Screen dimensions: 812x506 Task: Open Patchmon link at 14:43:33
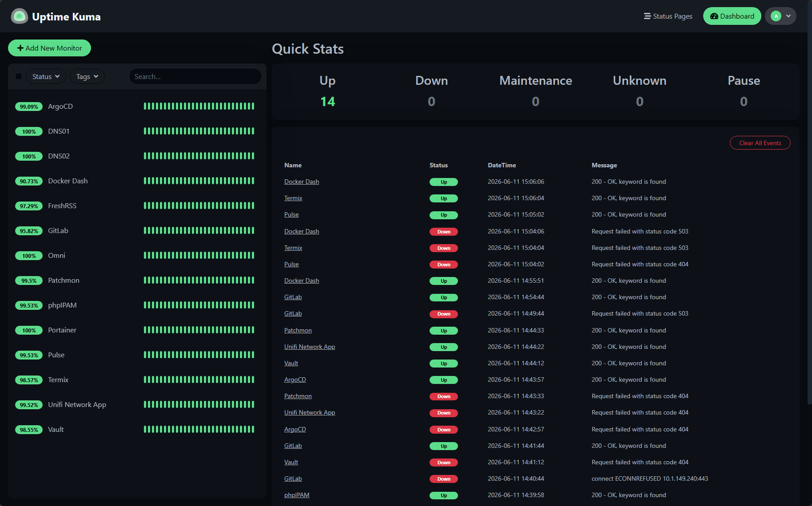click(x=298, y=396)
